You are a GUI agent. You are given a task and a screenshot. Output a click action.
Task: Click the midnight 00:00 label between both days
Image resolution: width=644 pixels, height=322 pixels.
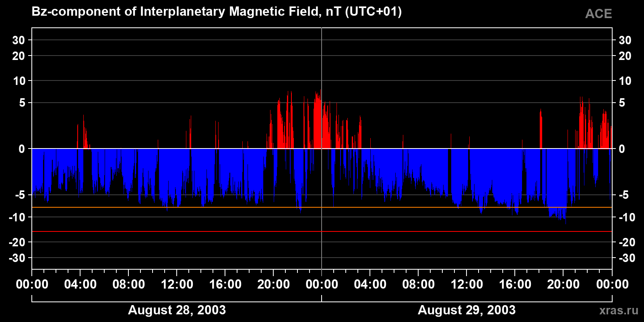pos(322,284)
